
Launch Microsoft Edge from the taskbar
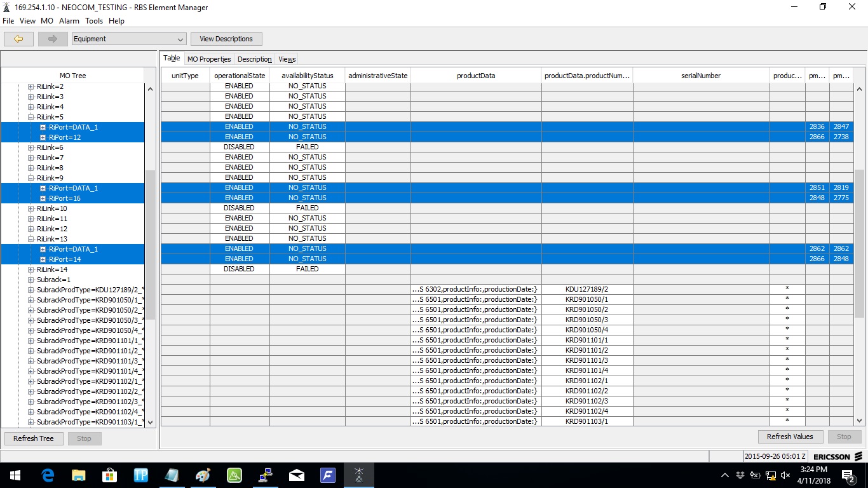point(48,475)
